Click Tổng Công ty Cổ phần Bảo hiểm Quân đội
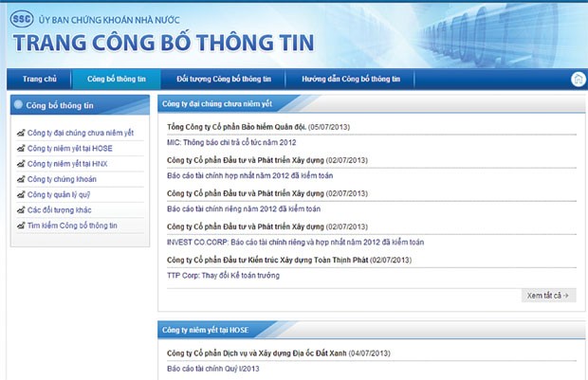This screenshot has height=380, width=588. [237, 127]
